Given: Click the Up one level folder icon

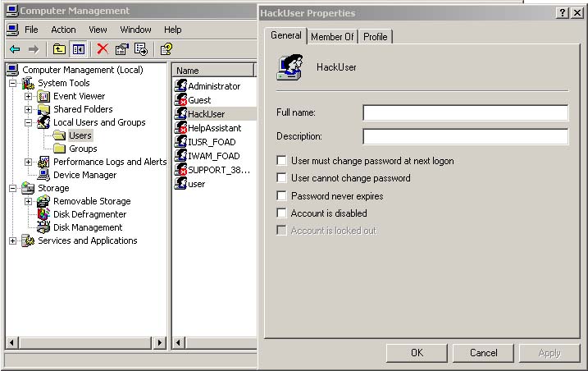Looking at the screenshot, I should click(60, 49).
